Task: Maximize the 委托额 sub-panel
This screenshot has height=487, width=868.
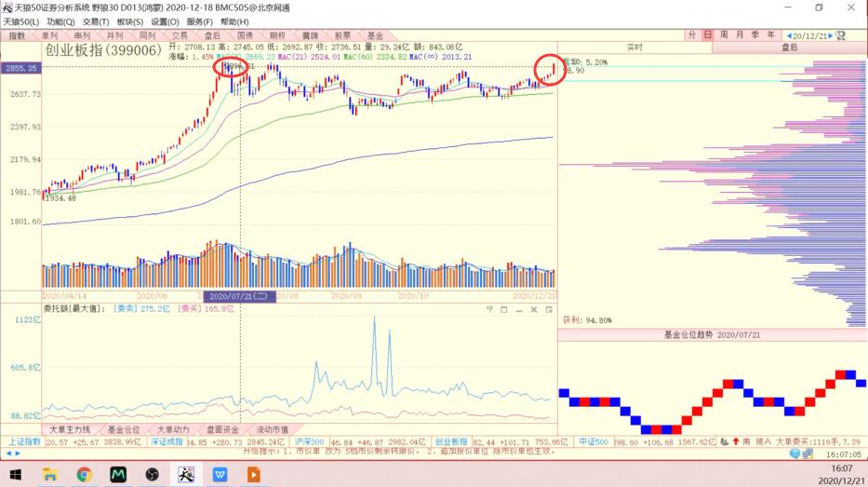Action: click(x=503, y=310)
